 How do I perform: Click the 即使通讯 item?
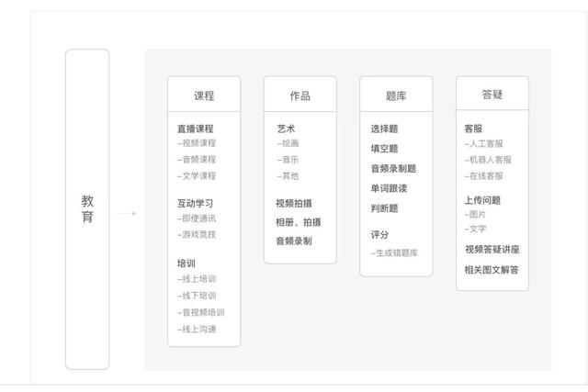point(197,218)
